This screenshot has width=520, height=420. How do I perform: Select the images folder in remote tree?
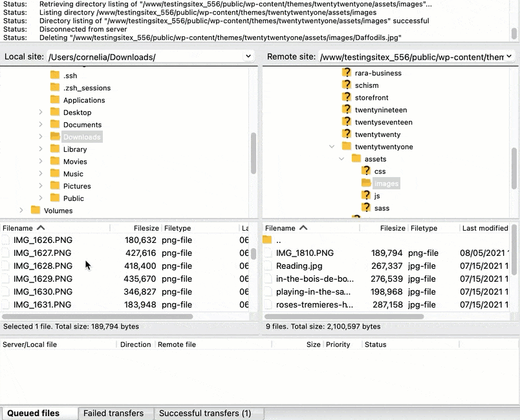click(x=387, y=183)
